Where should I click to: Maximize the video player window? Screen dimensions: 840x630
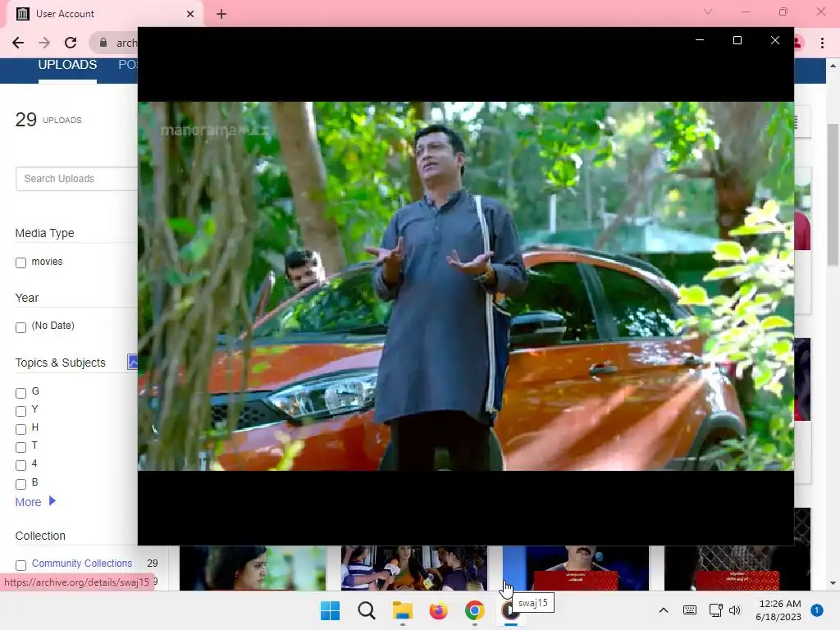pyautogui.click(x=737, y=40)
